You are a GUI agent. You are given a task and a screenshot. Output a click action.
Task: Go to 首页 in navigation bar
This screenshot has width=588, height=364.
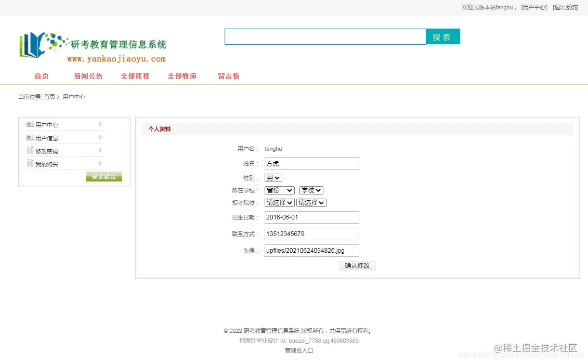pos(42,76)
